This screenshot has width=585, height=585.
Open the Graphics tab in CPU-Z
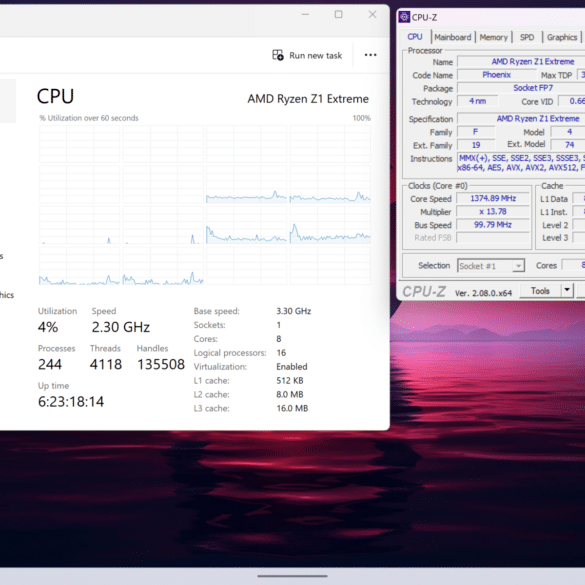point(562,37)
